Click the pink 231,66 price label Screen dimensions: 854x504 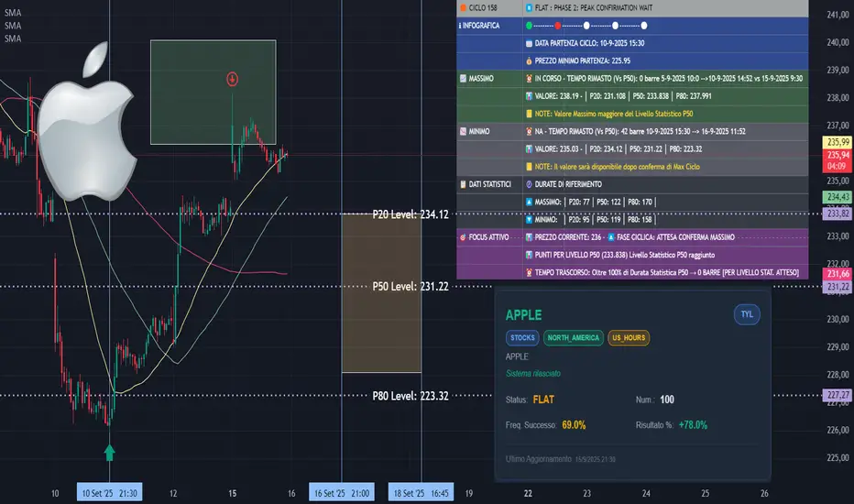coord(838,274)
